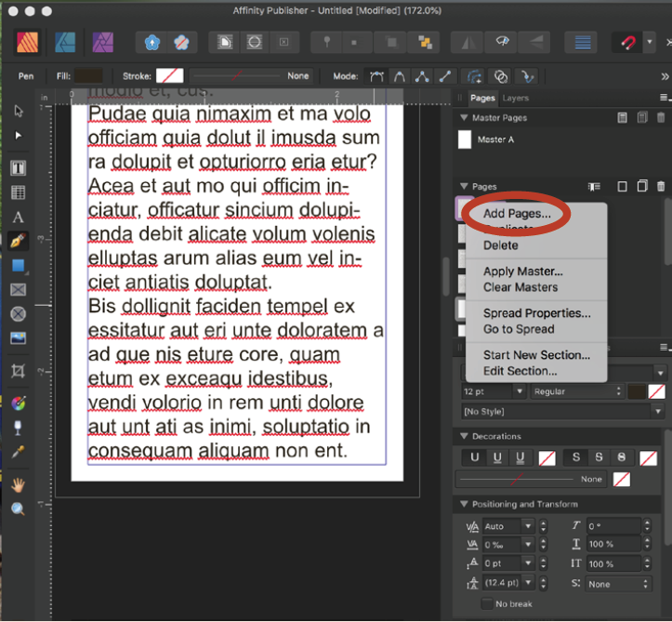Click the Master A page thumbnail
Viewport: 672px width, 622px height.
[x=465, y=139]
